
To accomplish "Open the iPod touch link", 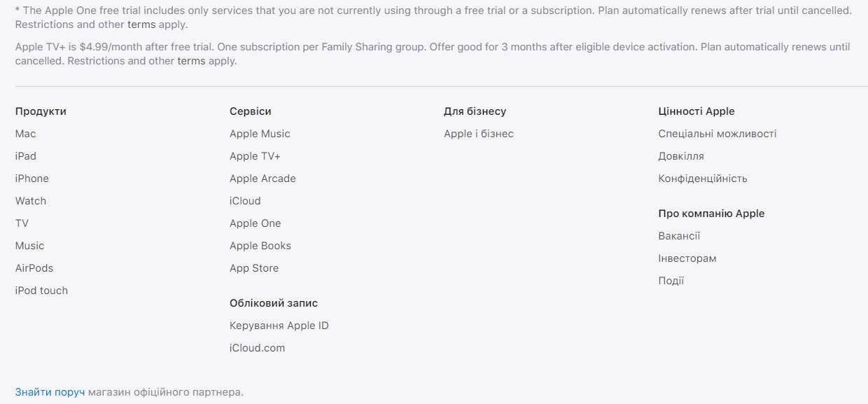I will (41, 291).
